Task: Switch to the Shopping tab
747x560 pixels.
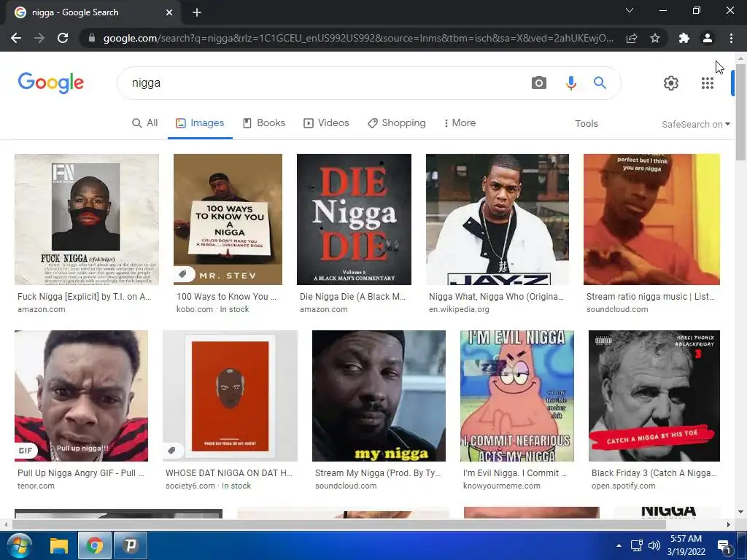Action: point(396,122)
